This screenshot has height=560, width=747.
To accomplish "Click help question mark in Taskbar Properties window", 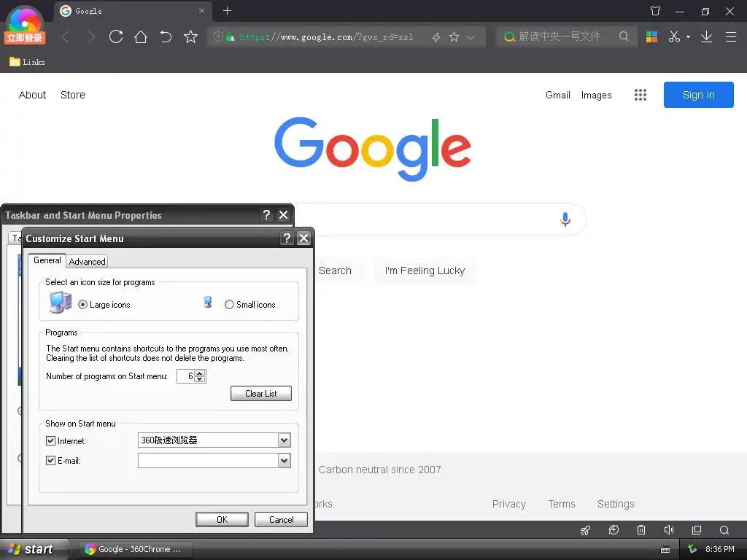I will coord(266,215).
